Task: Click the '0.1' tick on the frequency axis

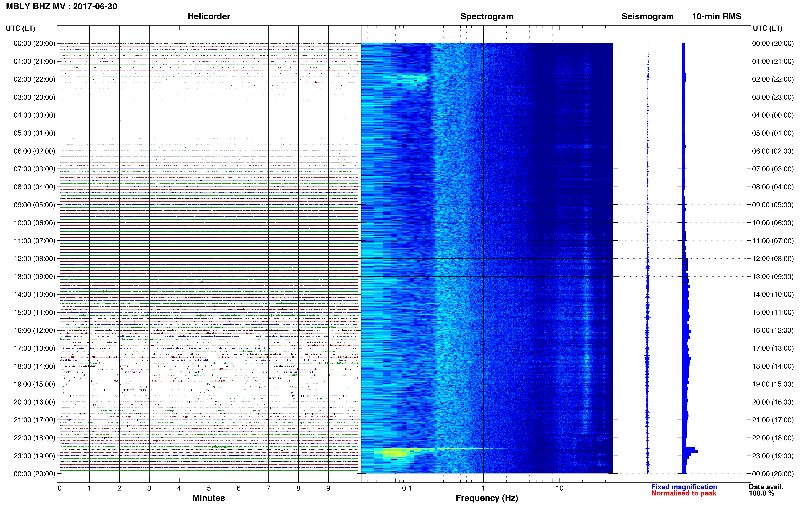Action: [x=407, y=488]
